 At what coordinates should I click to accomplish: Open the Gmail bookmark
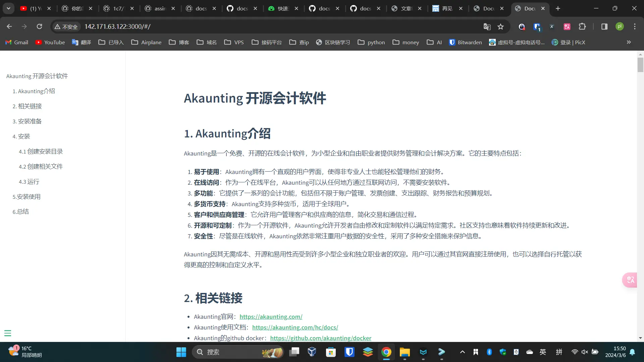coord(17,42)
